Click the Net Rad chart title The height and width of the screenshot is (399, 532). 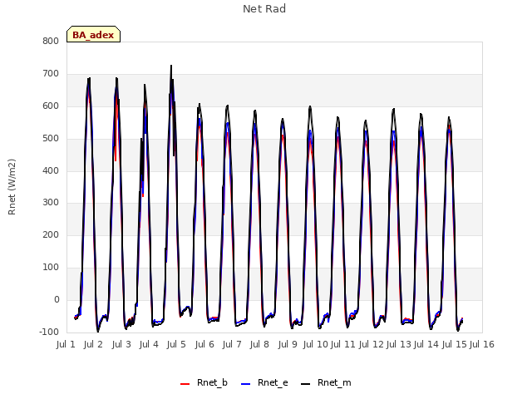click(x=264, y=9)
